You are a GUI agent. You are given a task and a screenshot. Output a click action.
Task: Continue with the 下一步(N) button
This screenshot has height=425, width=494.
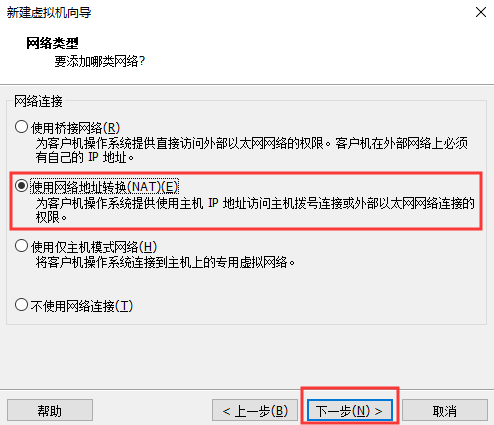pyautogui.click(x=350, y=410)
